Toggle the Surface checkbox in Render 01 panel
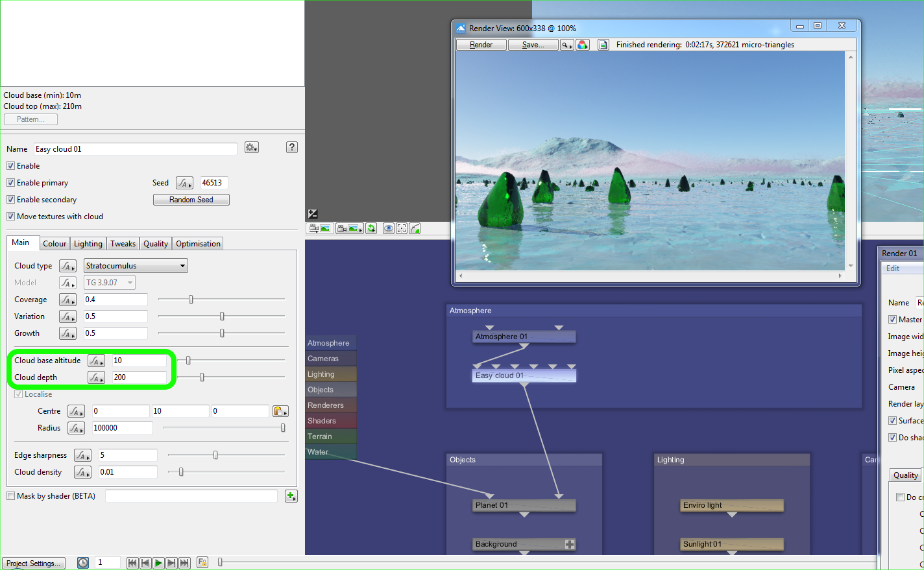The height and width of the screenshot is (570, 924). click(x=892, y=421)
